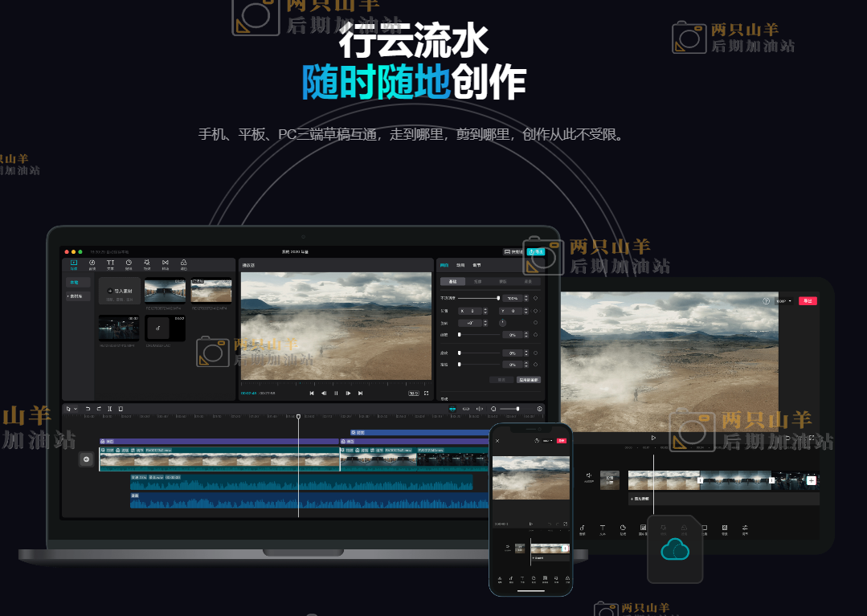Click the fullscreen icon under desktop preview
The image size is (867, 616).
pos(426,394)
